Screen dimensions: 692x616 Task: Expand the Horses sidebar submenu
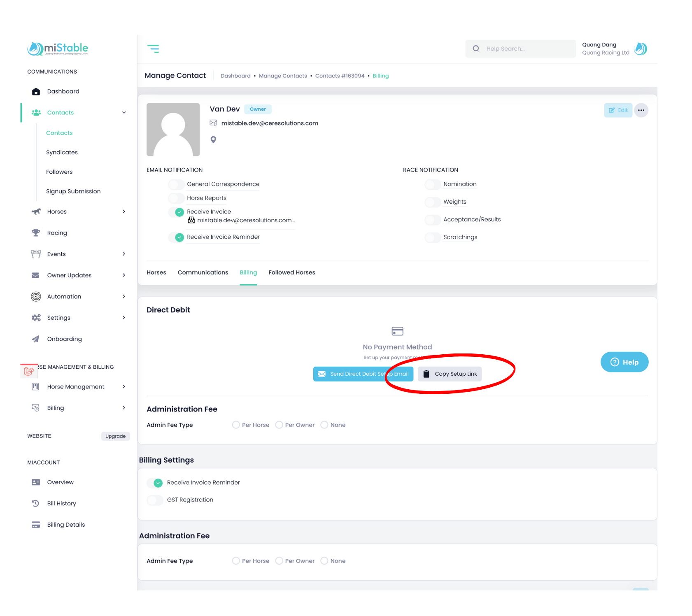tap(123, 212)
